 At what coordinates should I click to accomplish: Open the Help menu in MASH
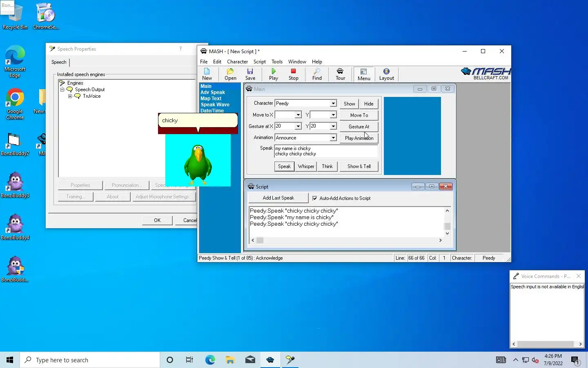(317, 62)
